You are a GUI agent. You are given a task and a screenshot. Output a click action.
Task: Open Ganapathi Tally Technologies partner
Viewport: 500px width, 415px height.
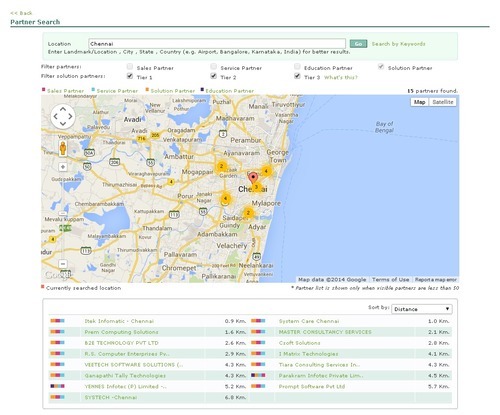pos(125,375)
